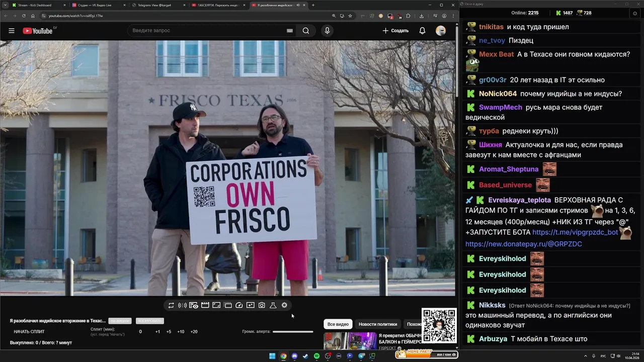Open Discord from the taskbar
Viewport: 644px width, 362px height.
point(294,356)
